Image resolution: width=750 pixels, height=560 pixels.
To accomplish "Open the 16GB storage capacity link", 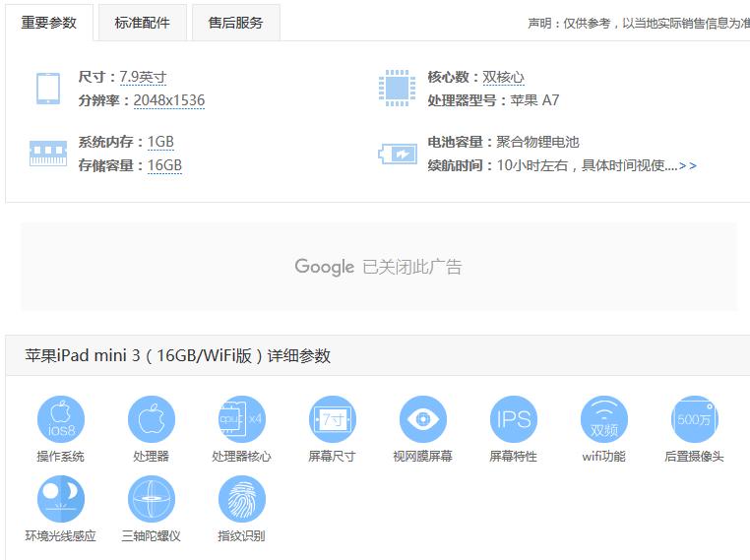I will coord(164,165).
